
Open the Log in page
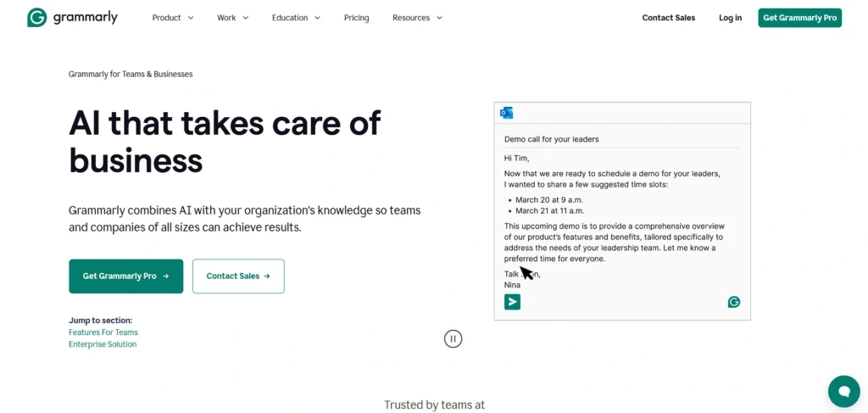click(730, 18)
